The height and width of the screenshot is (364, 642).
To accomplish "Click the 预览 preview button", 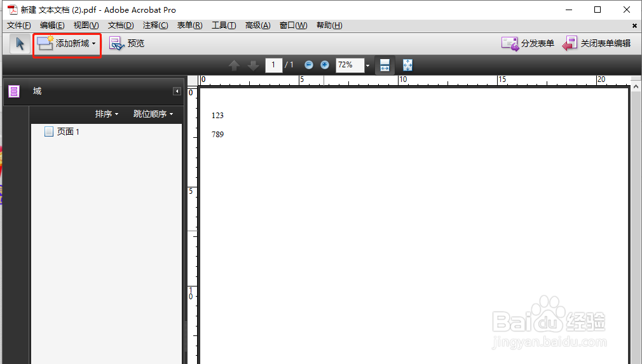I will point(127,43).
